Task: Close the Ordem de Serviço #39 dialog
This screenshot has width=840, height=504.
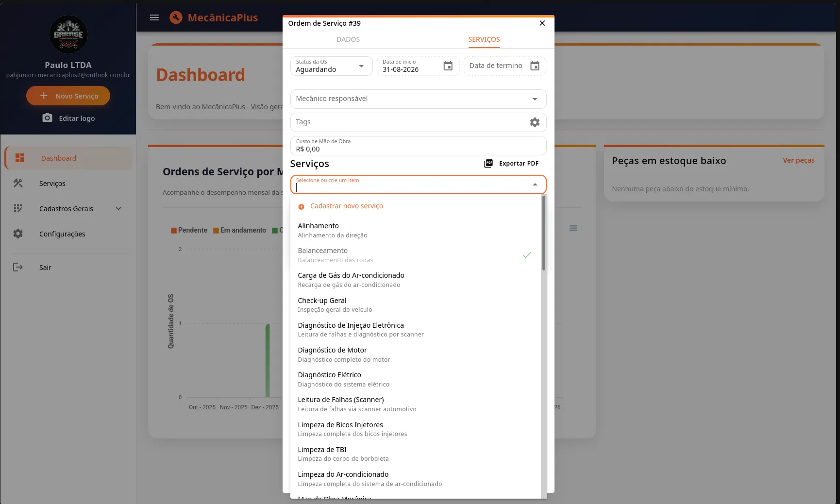Action: (542, 23)
